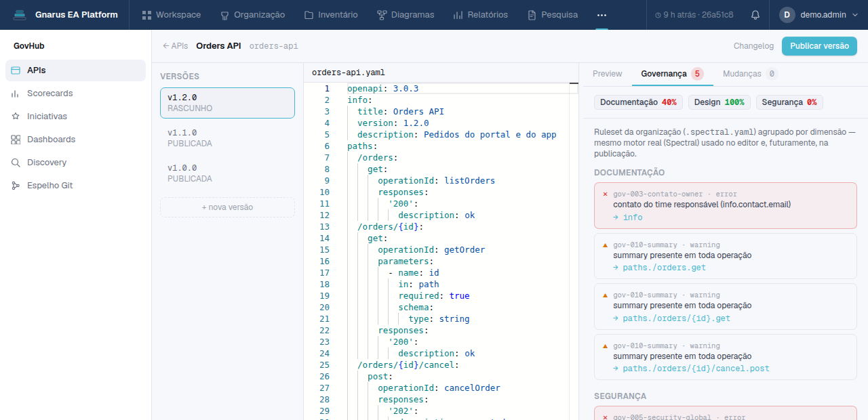Image resolution: width=868 pixels, height=420 pixels.
Task: Click the Espelho Git branch icon in sidebar
Action: click(16, 186)
